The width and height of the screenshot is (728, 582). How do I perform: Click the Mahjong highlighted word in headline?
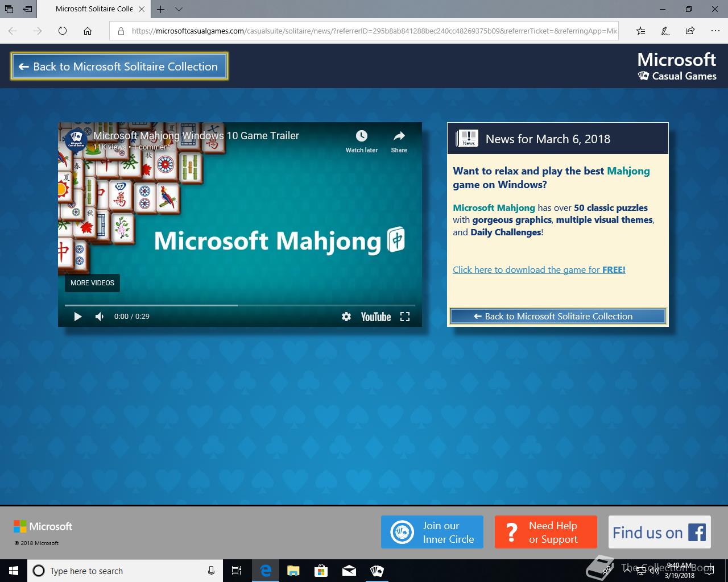(628, 171)
